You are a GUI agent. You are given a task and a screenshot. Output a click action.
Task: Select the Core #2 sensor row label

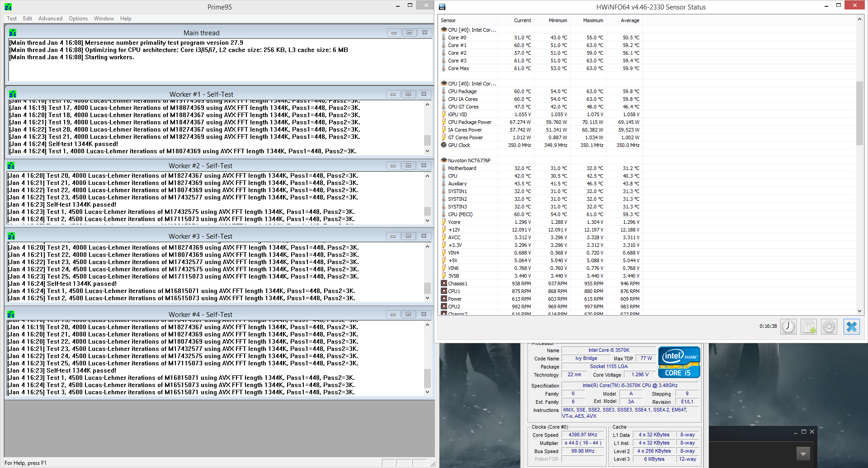coord(457,53)
